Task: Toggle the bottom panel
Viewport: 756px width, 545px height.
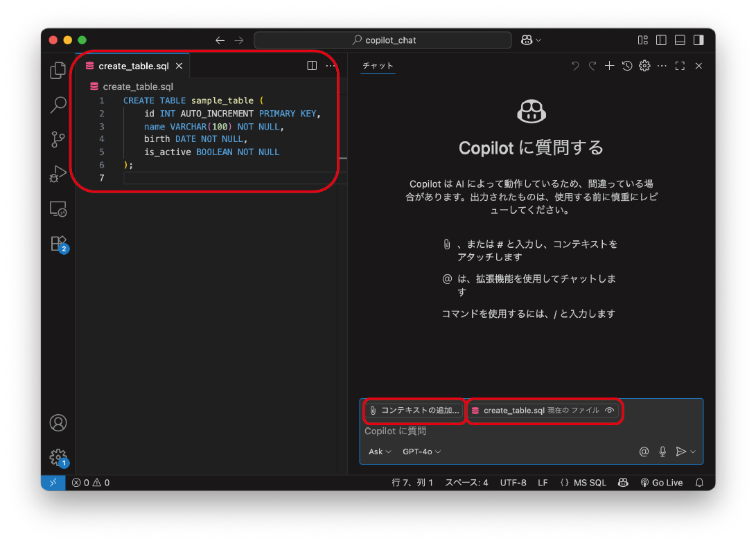Action: click(680, 40)
